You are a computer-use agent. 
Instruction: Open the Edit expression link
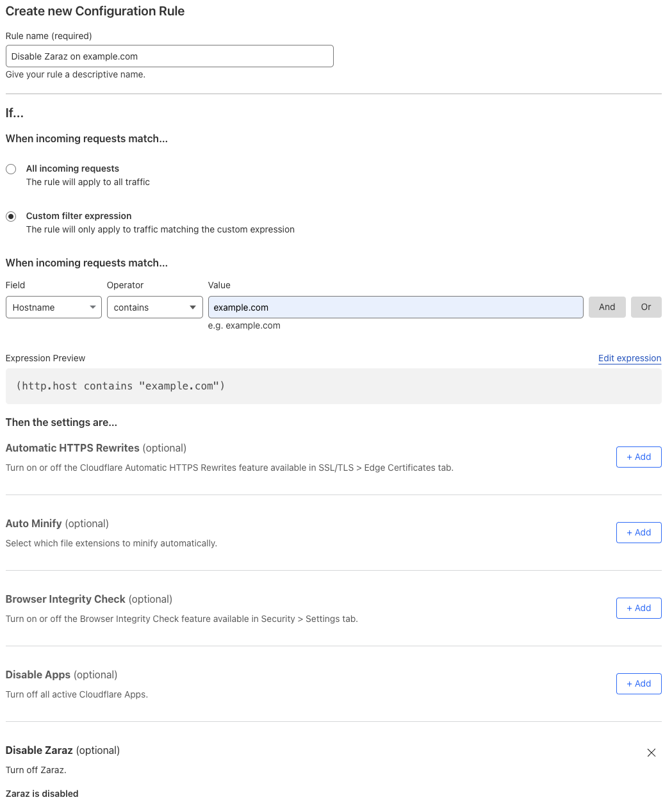click(x=629, y=358)
